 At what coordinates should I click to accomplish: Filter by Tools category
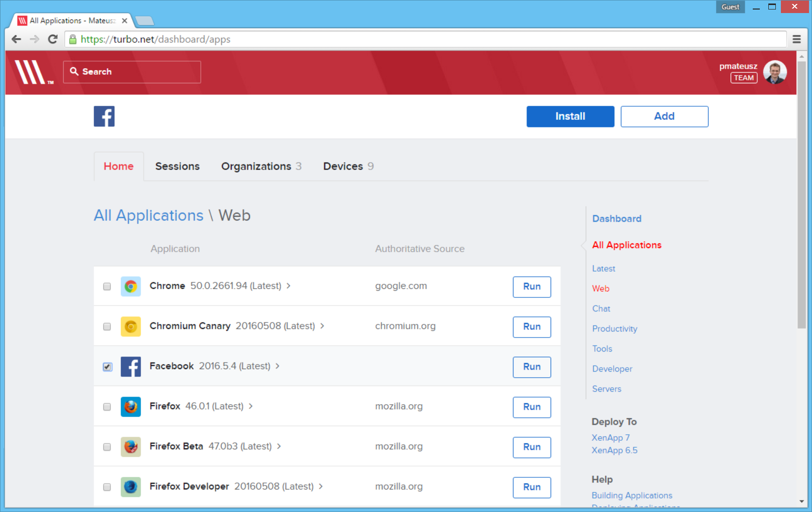pos(602,349)
